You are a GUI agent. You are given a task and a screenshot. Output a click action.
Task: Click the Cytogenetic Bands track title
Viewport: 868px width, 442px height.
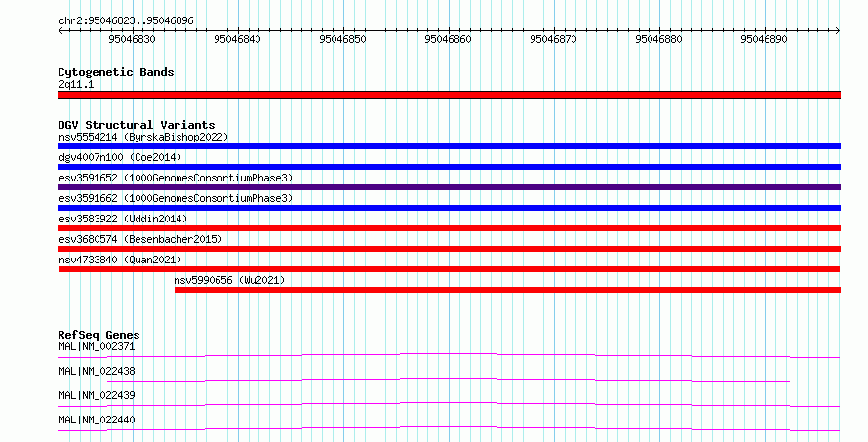116,72
